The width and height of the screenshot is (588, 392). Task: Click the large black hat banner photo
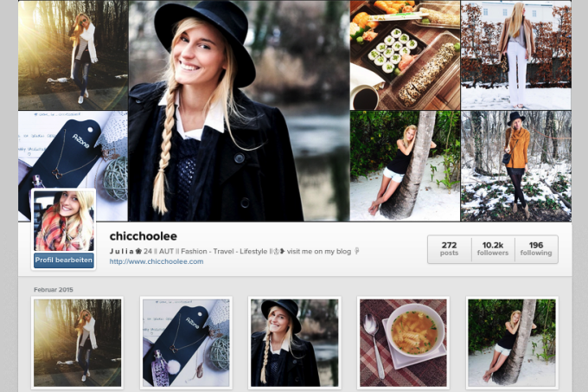pos(240,111)
